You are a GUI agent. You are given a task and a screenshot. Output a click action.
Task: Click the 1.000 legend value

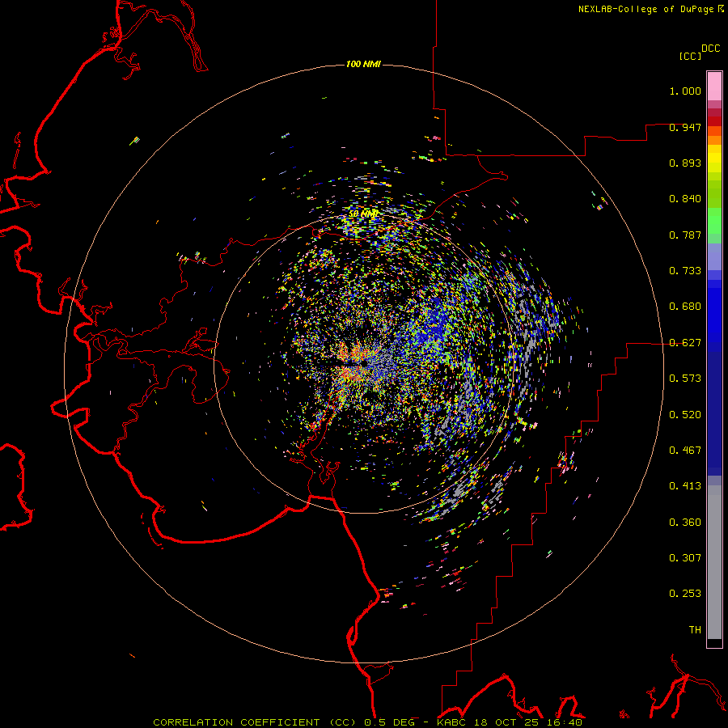[x=685, y=91]
